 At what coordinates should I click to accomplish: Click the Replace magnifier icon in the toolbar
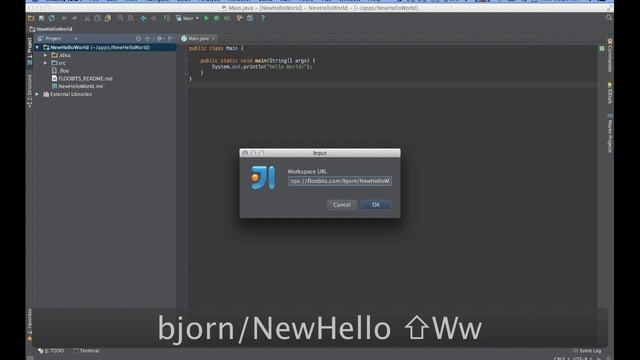[x=131, y=18]
